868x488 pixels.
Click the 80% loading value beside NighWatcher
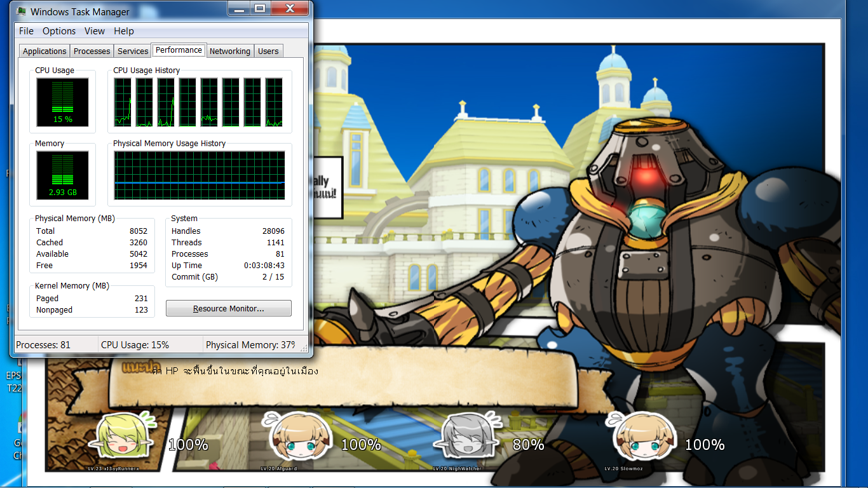pyautogui.click(x=528, y=445)
